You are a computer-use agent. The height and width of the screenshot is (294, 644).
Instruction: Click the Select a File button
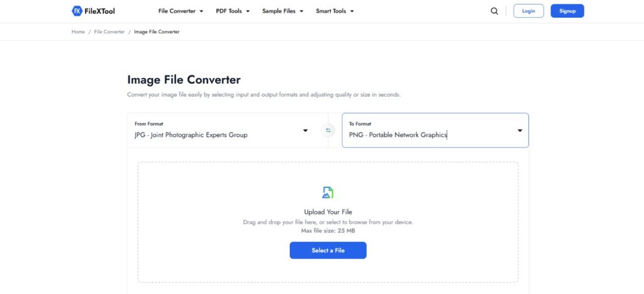[x=328, y=251]
